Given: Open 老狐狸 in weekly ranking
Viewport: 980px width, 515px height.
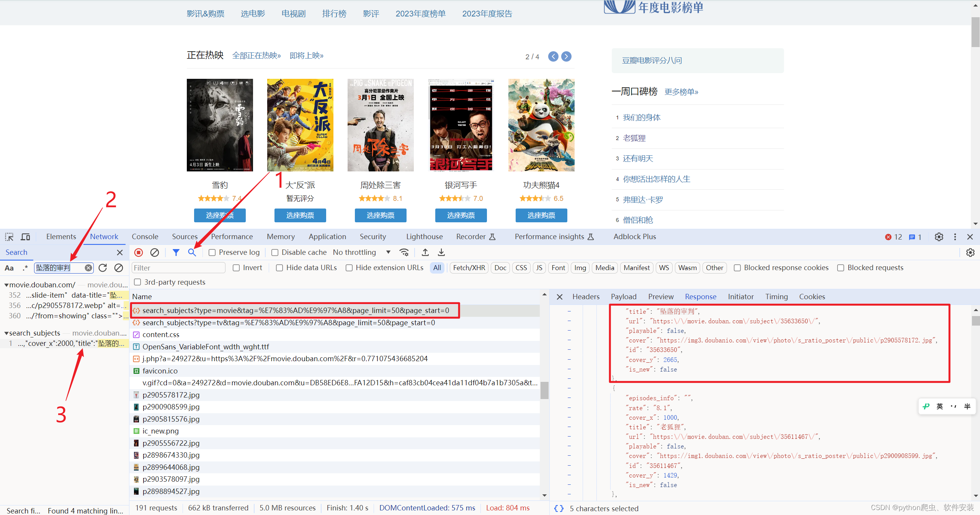Looking at the screenshot, I should coord(634,138).
